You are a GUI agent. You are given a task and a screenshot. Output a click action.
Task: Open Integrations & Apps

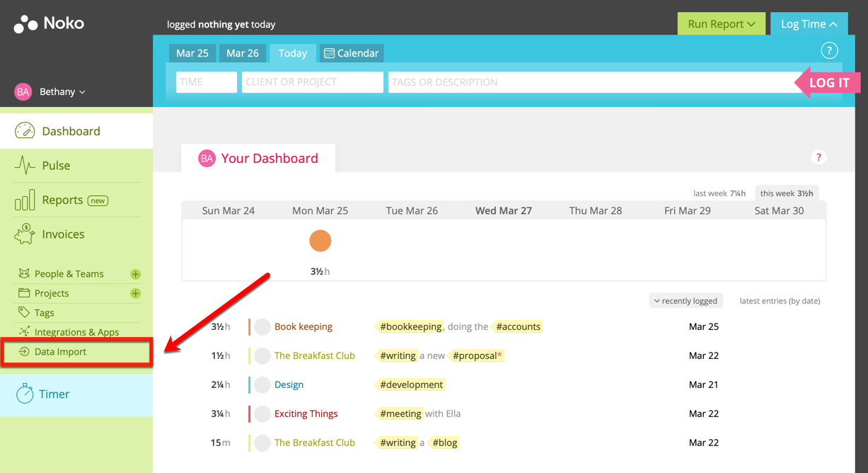click(76, 332)
